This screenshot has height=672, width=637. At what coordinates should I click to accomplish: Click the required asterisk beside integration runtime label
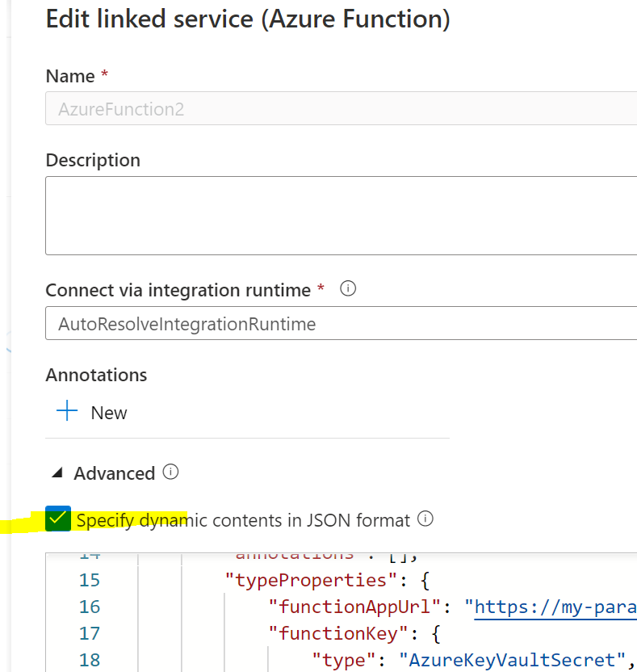point(321,287)
